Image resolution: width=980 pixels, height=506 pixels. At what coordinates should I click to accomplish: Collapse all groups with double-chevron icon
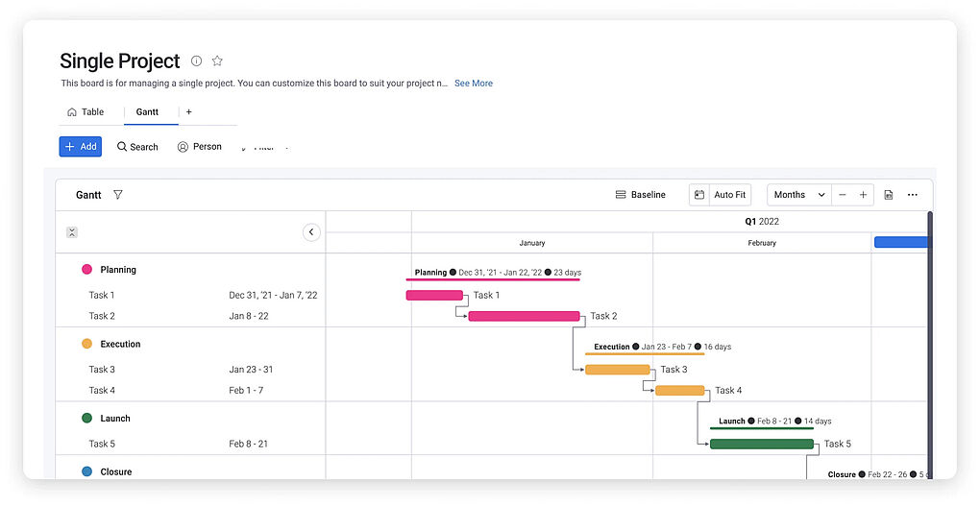click(x=72, y=232)
